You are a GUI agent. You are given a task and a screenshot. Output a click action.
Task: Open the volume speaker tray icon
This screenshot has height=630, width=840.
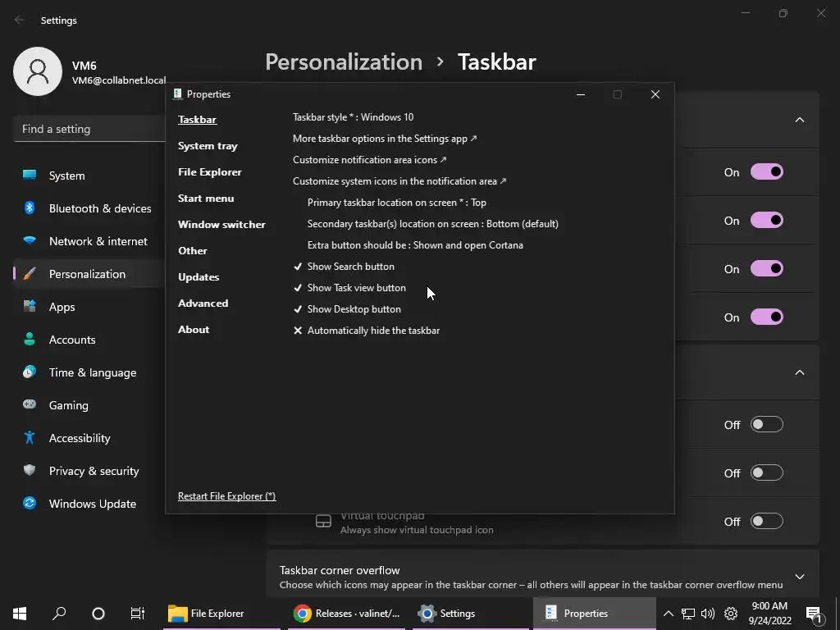tap(708, 614)
